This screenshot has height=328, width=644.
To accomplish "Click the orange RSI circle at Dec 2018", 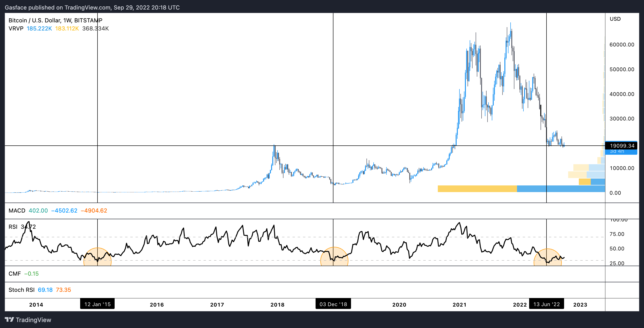I will coord(334,256).
